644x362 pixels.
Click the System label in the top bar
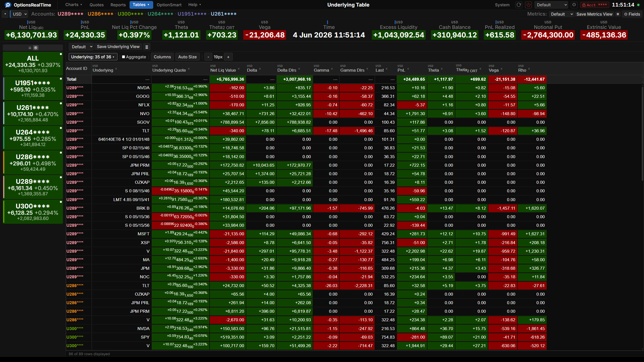point(502,5)
